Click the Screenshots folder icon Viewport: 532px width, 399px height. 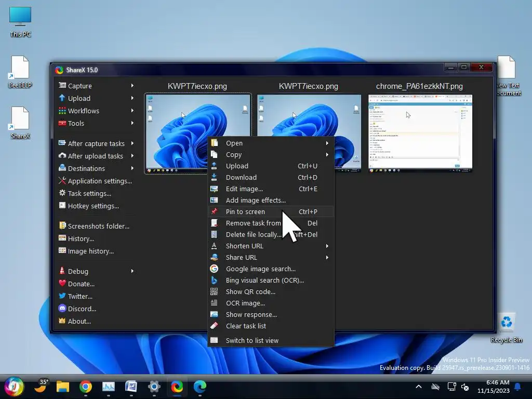pyautogui.click(x=62, y=225)
